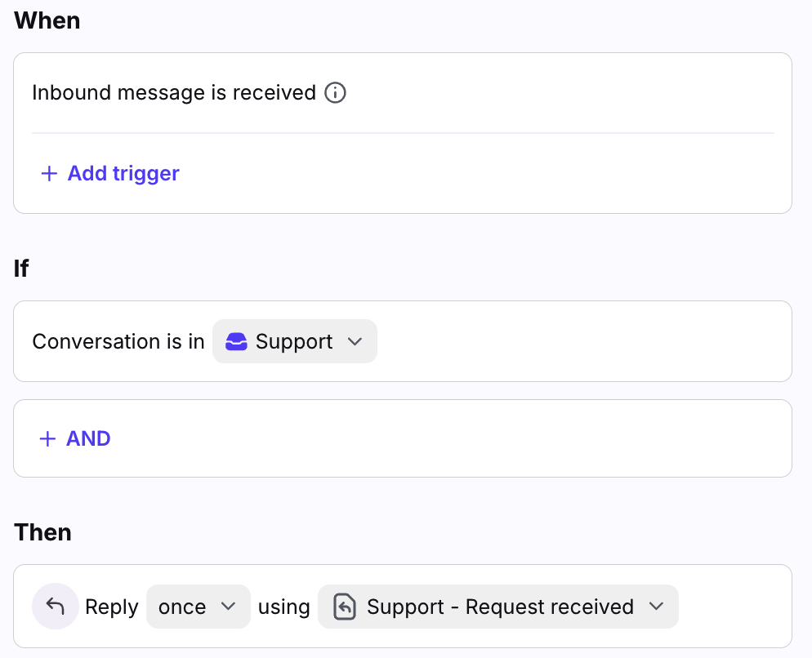812x658 pixels.
Task: Click the purple Support inbox icon
Action: [x=236, y=342]
